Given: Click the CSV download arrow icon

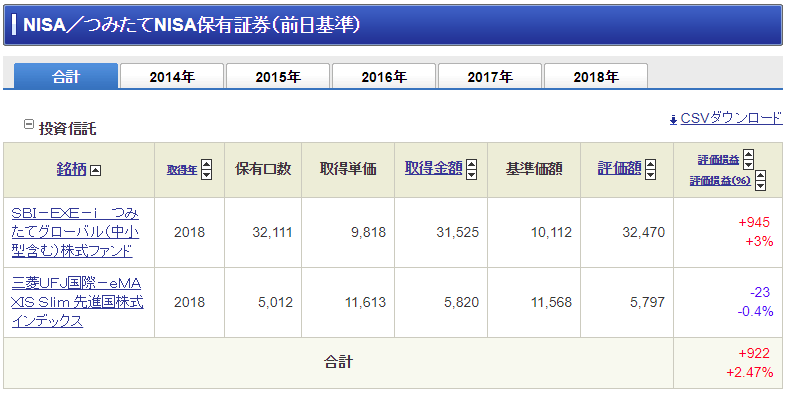Looking at the screenshot, I should (673, 119).
